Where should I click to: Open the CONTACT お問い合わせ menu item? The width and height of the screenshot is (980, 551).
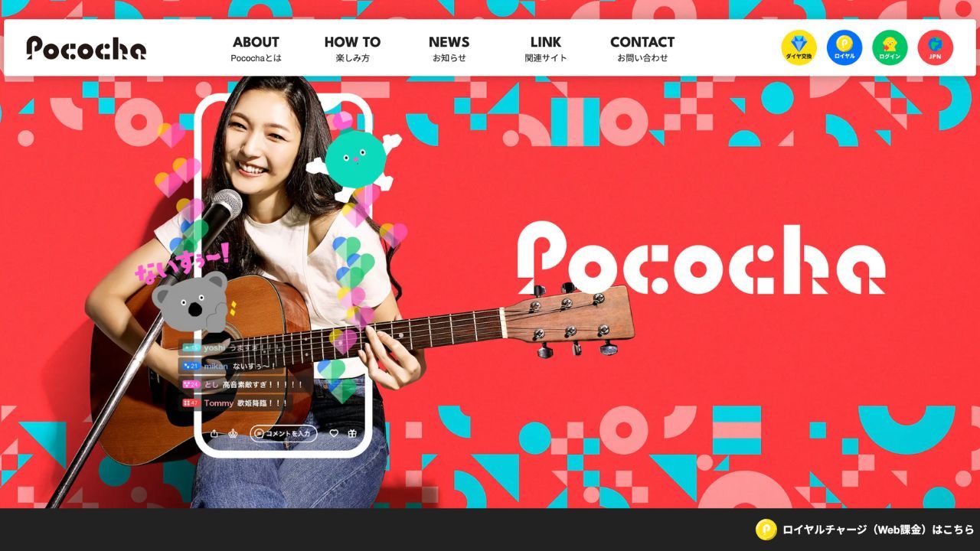(642, 48)
